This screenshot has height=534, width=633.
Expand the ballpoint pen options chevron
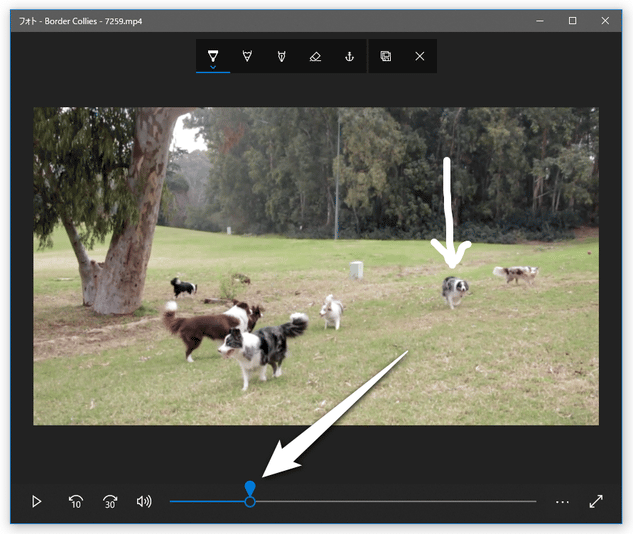point(213,68)
